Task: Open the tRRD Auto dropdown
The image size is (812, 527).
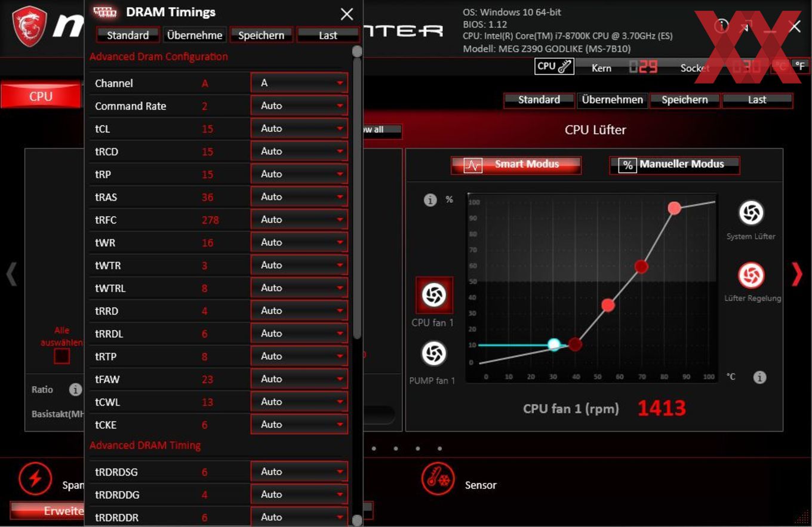Action: [x=299, y=310]
